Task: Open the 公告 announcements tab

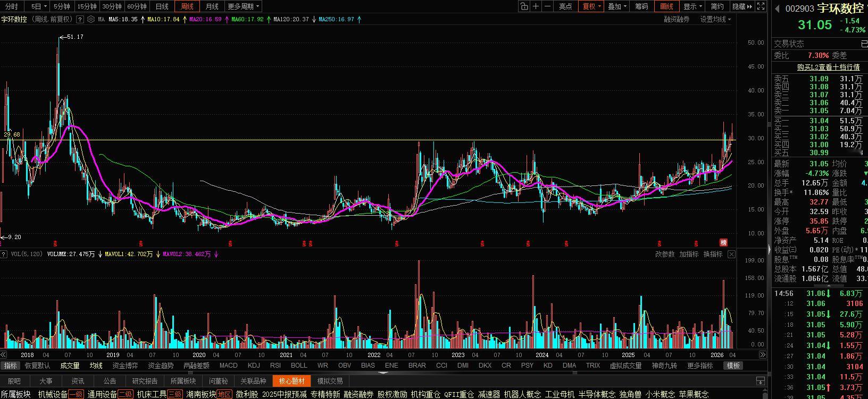Action: coord(110,381)
